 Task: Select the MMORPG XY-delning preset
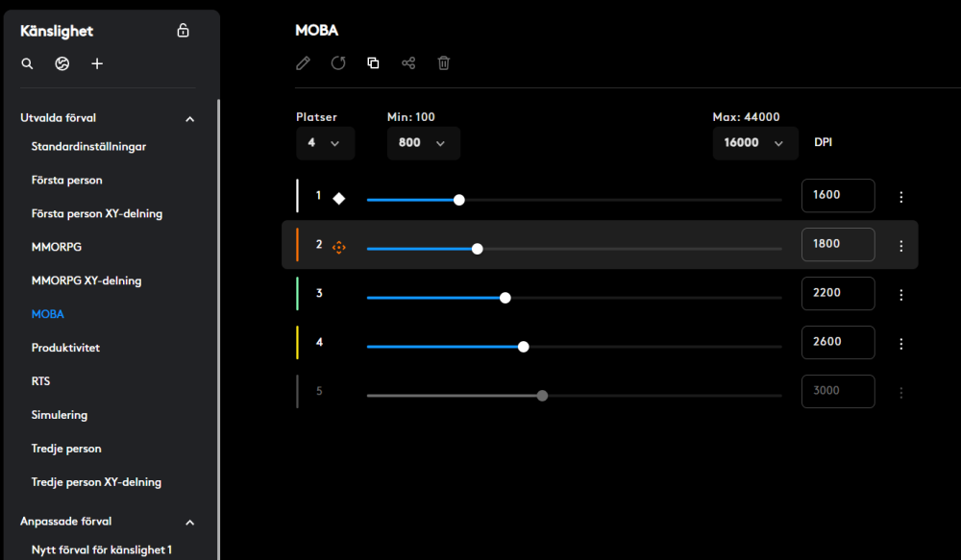click(x=86, y=280)
